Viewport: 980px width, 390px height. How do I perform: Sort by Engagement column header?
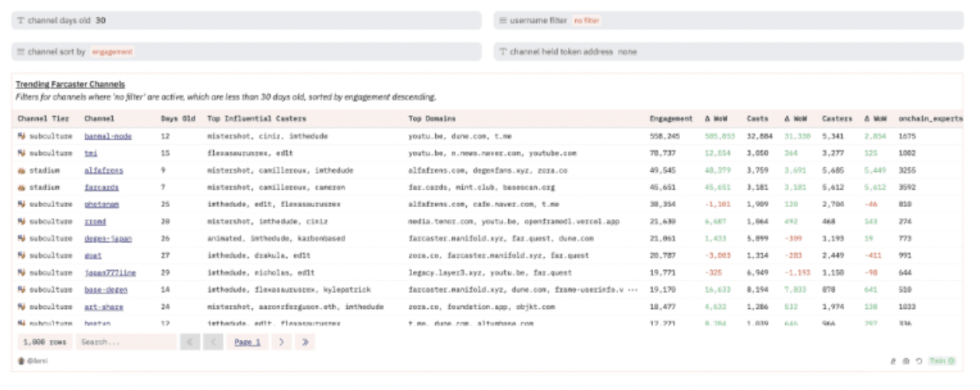pyautogui.click(x=671, y=119)
